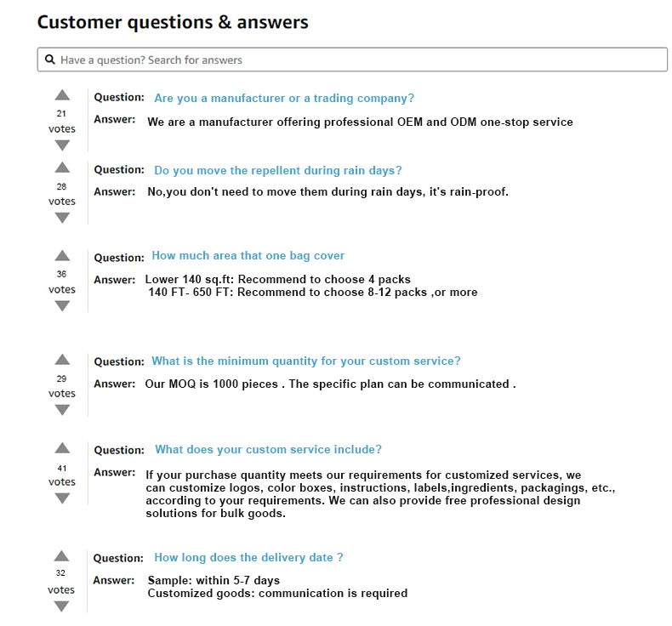Downvote the minimum quantity question
672x626 pixels.
tap(62, 410)
